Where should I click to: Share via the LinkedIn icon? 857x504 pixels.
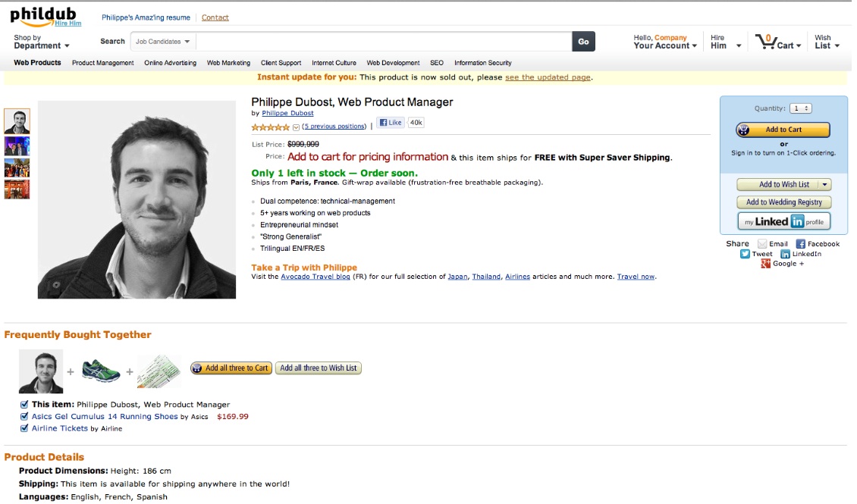785,254
